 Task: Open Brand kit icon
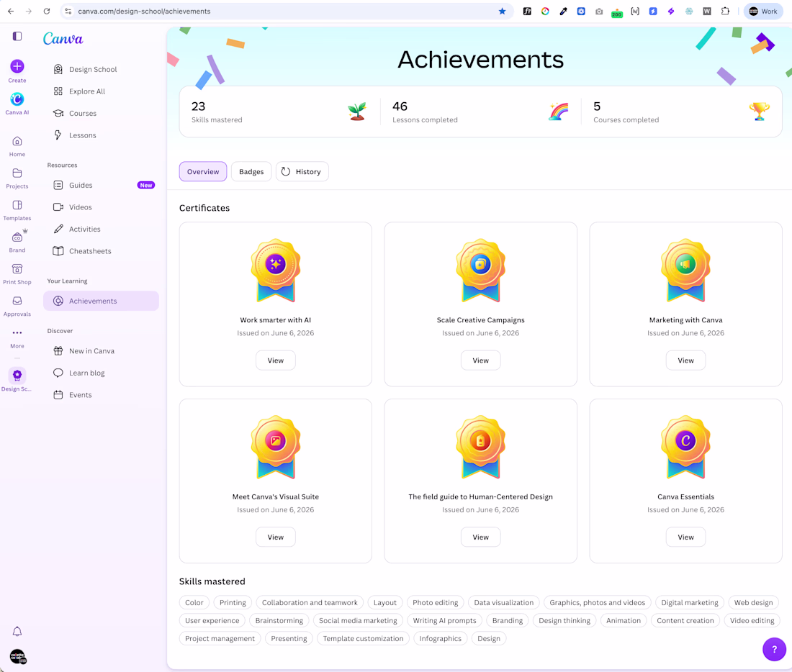pyautogui.click(x=17, y=237)
